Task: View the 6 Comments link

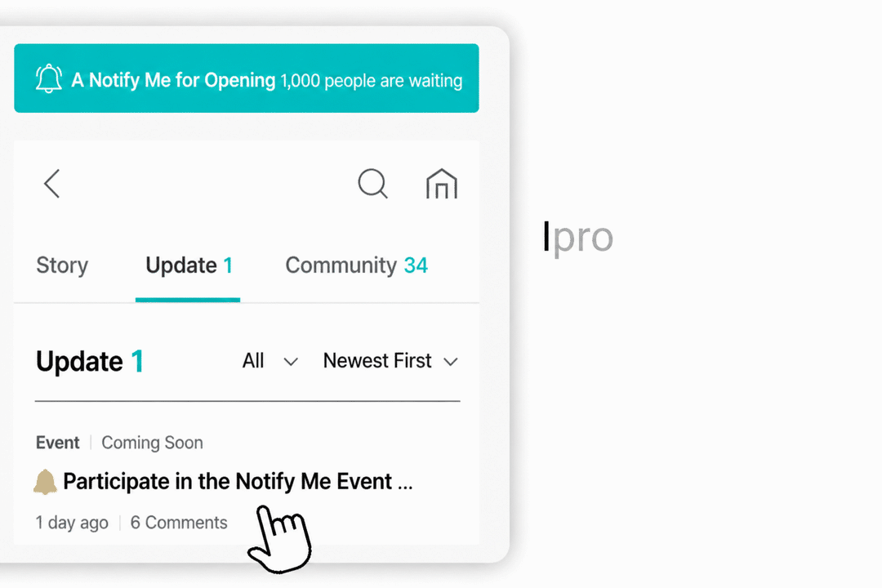Action: pos(179,523)
